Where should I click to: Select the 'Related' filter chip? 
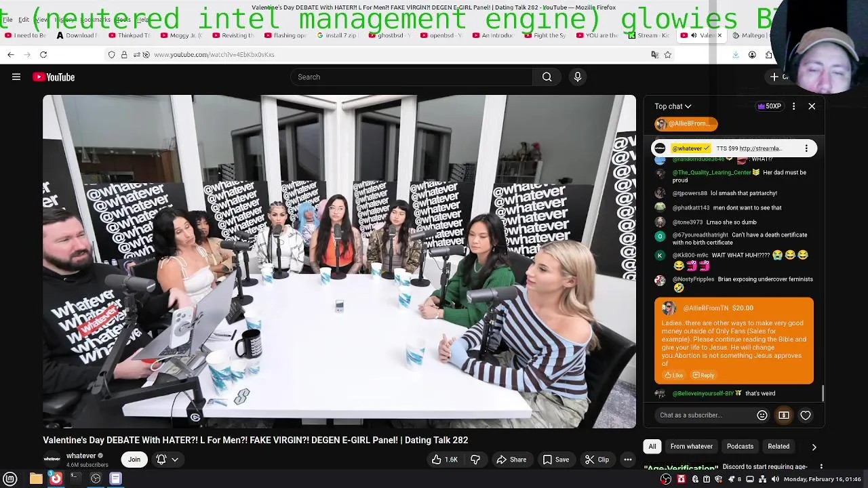coord(778,447)
